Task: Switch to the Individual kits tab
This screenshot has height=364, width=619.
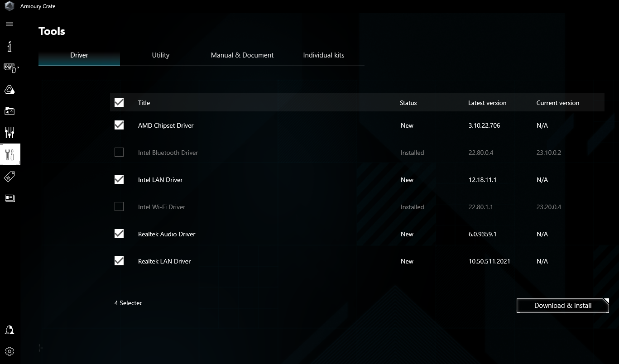Action: (x=323, y=55)
